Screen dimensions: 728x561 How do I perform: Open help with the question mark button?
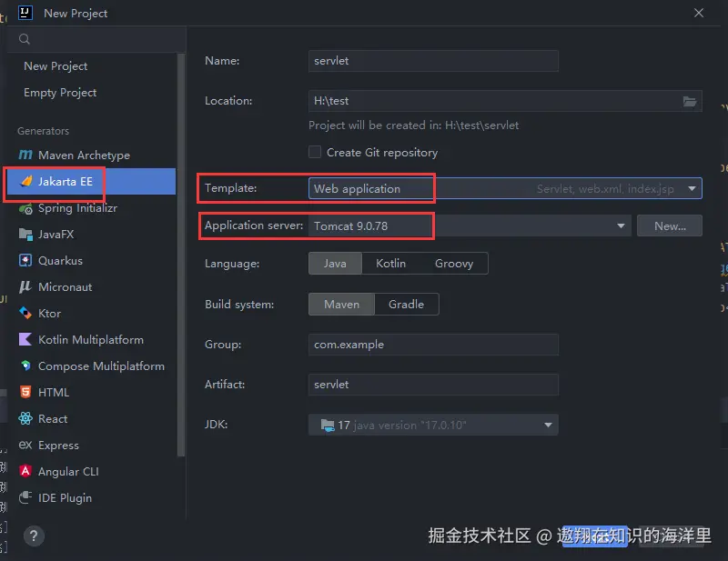[34, 536]
